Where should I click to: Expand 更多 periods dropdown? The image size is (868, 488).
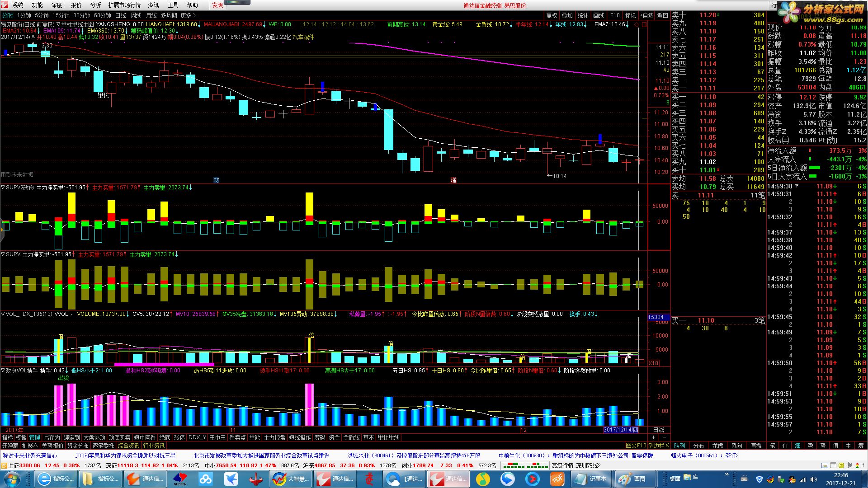point(188,15)
